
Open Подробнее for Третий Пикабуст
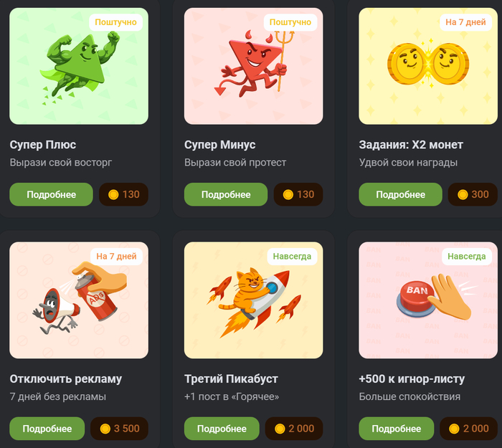click(222, 429)
